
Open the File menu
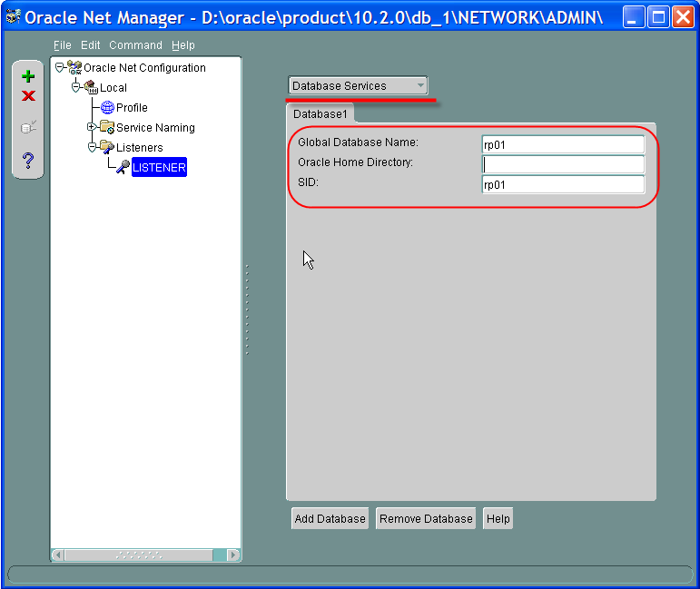[x=63, y=45]
